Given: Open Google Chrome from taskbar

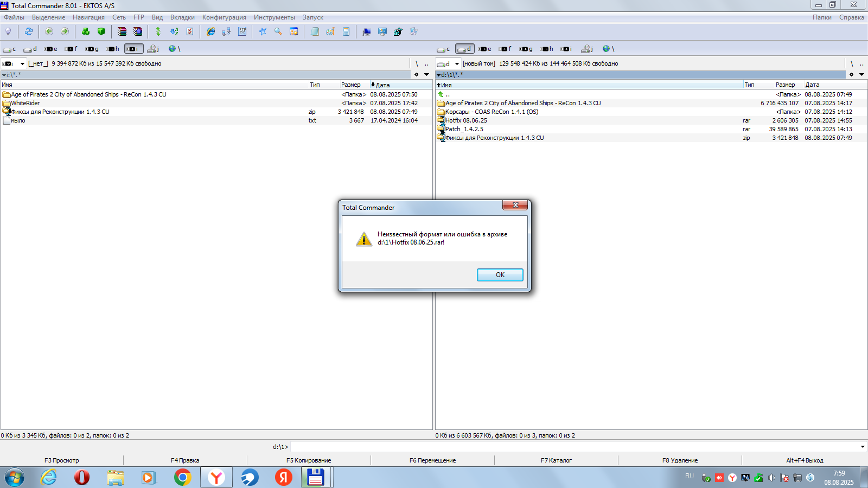Looking at the screenshot, I should (183, 478).
